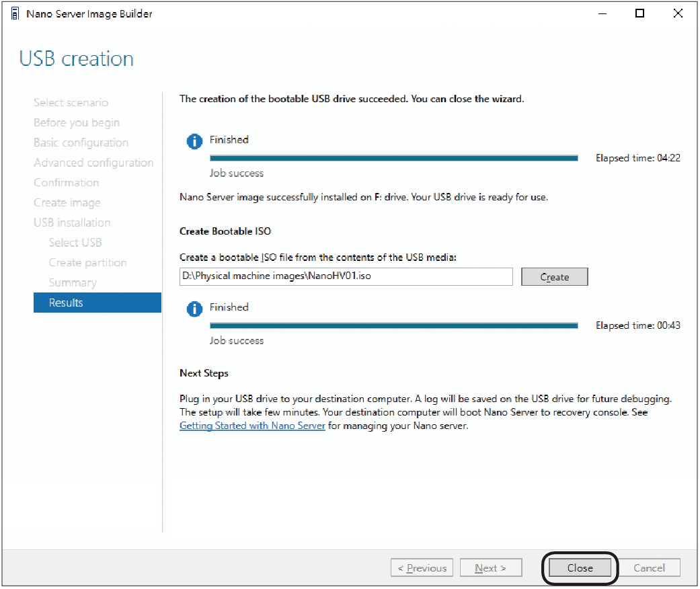Click the 'Nano Server image successfully installed' message

point(363,198)
